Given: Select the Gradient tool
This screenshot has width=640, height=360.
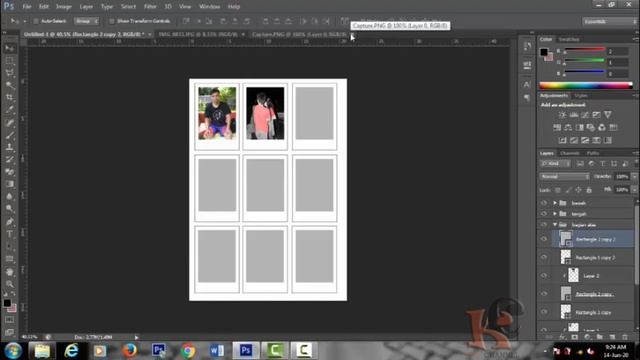Looking at the screenshot, I should (9, 184).
